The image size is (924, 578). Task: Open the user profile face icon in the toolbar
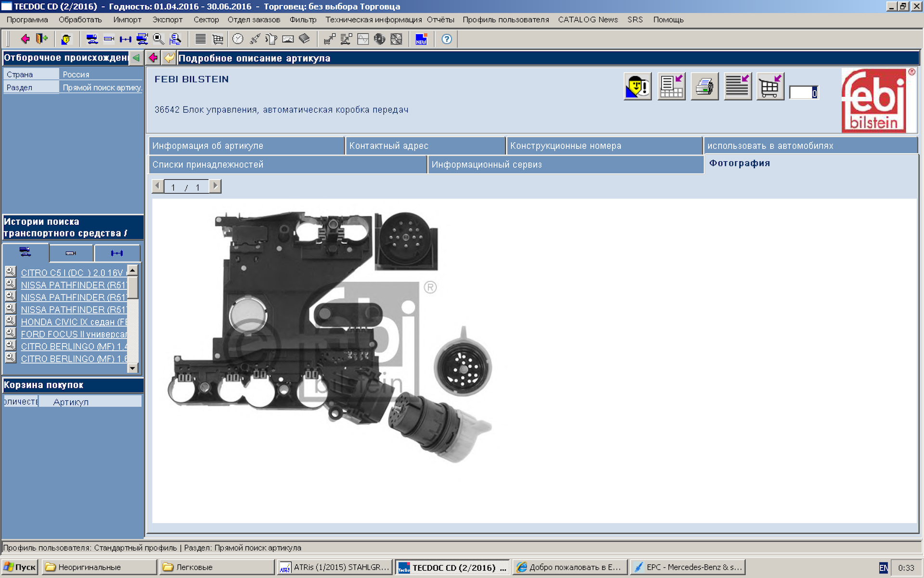(66, 39)
